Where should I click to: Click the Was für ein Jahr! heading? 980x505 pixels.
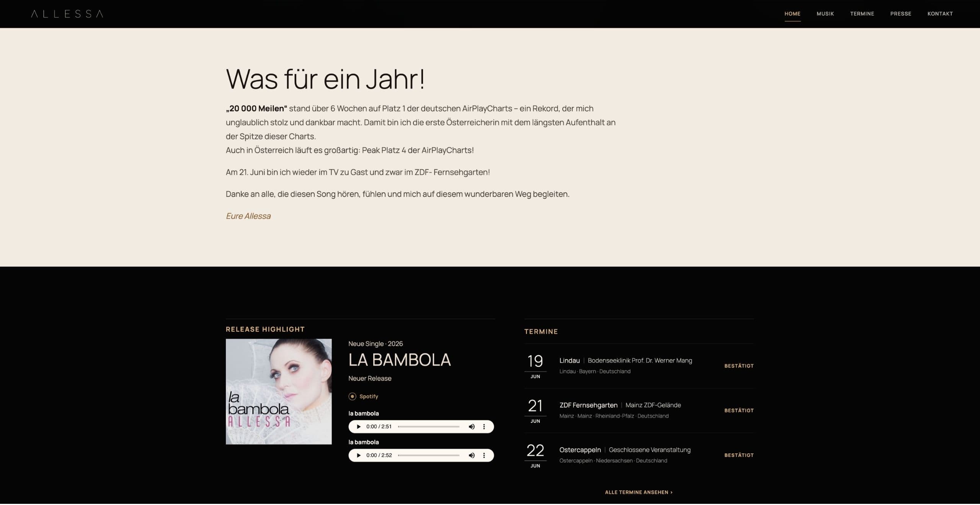[325, 79]
